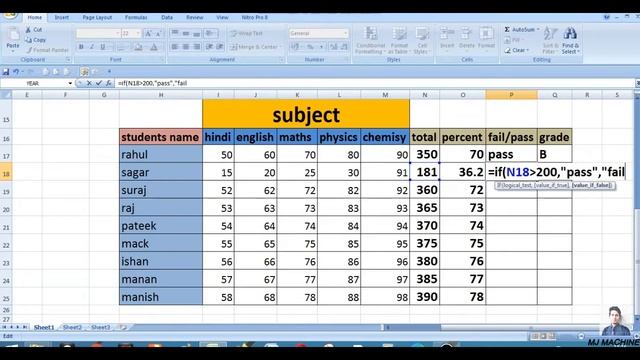Click the Save icon in quick access toolbar

click(6, 72)
